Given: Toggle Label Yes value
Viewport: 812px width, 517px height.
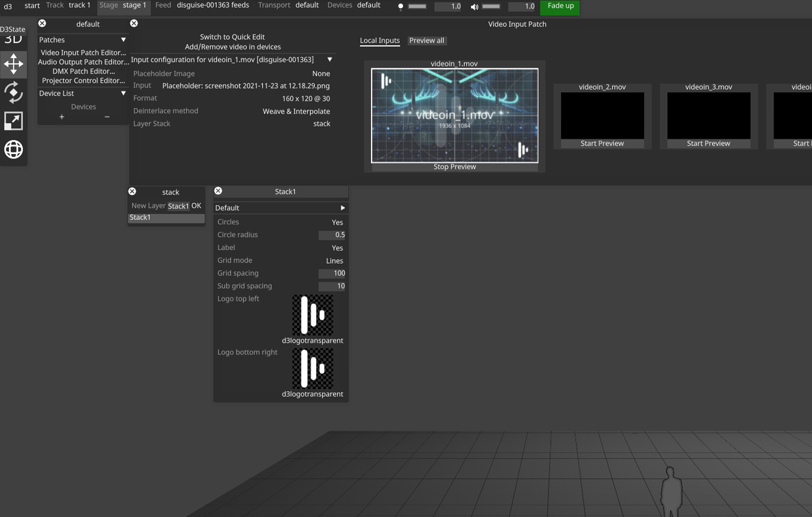Looking at the screenshot, I should [337, 248].
